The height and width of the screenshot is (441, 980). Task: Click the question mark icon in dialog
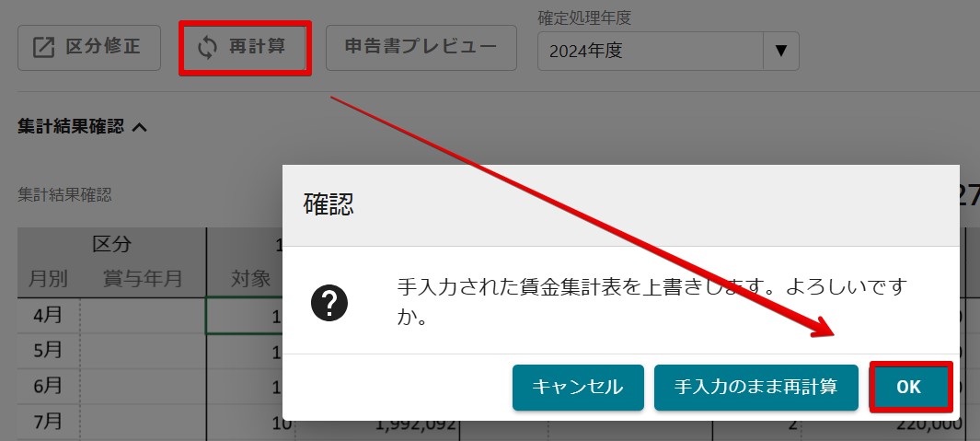329,303
